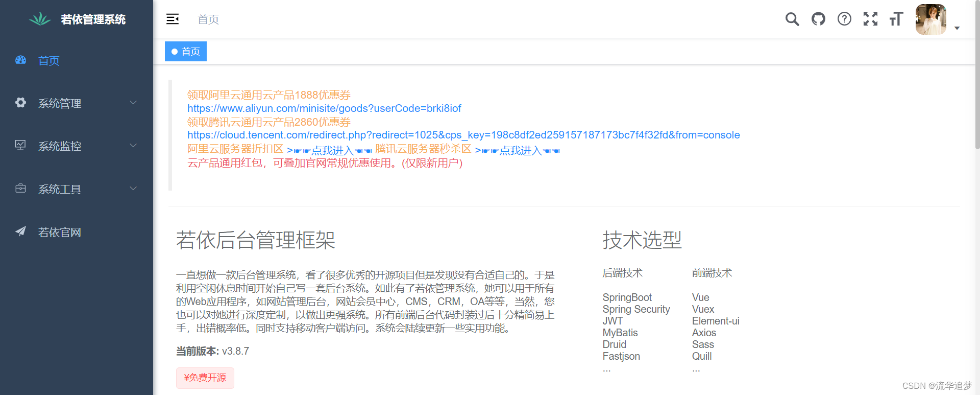This screenshot has width=980, height=395.
Task: Open the 若依官网 sidebar entry
Action: (x=77, y=232)
